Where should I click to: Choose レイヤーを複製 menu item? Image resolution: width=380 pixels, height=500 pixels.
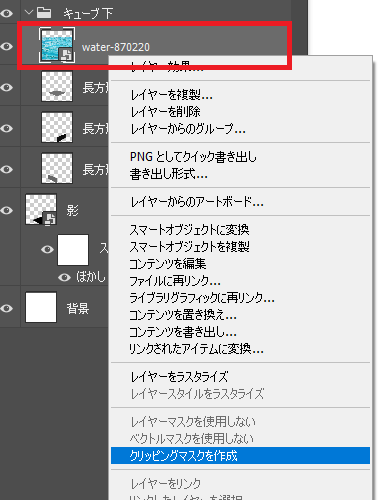coord(171,95)
